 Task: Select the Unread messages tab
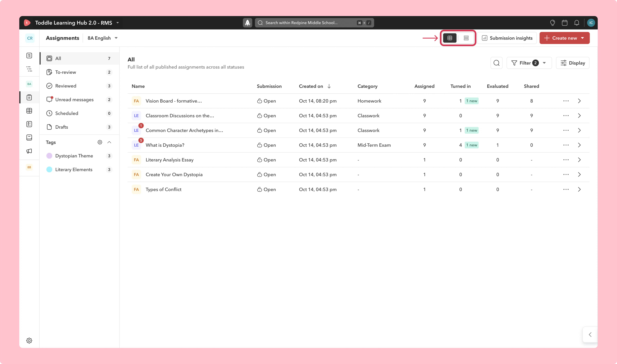pyautogui.click(x=80, y=100)
